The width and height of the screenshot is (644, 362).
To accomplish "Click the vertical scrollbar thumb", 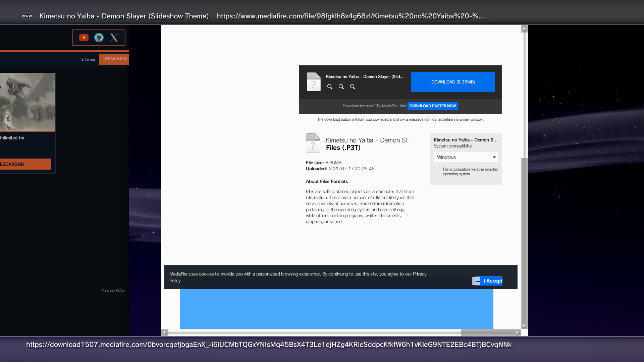I will [524, 95].
